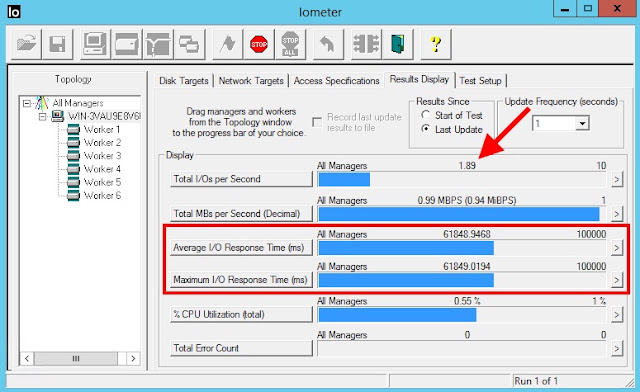This screenshot has width=640, height=392.
Task: Select Worker 3 in the topology tree
Action: tap(102, 156)
